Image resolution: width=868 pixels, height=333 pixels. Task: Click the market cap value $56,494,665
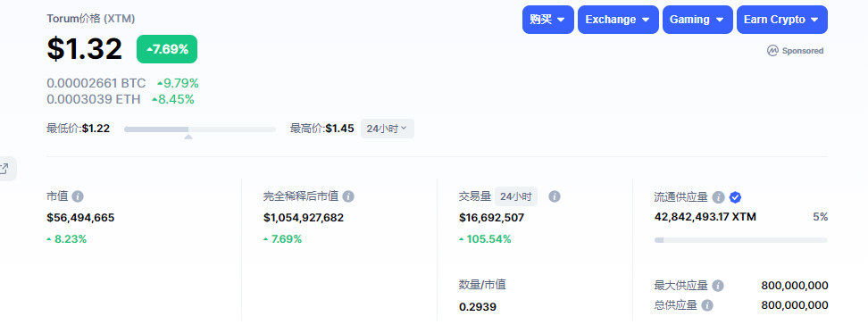click(x=81, y=218)
